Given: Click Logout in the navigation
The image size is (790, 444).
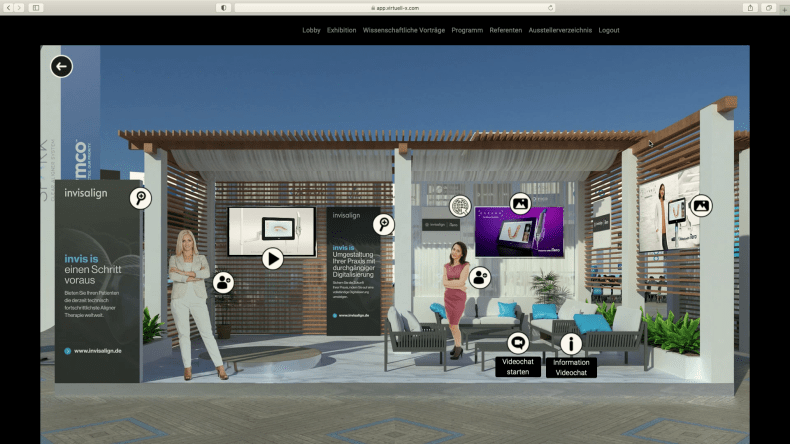Looking at the screenshot, I should pos(609,30).
